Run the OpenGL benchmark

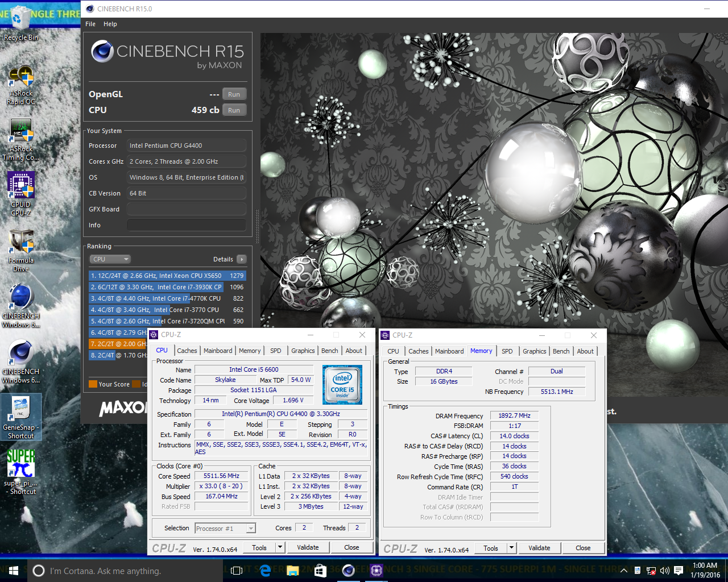point(234,94)
